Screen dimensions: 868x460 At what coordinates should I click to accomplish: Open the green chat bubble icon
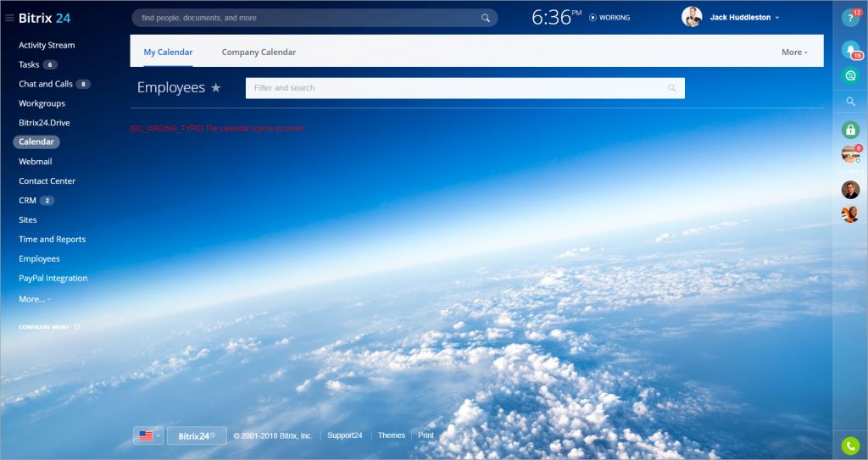(x=850, y=75)
